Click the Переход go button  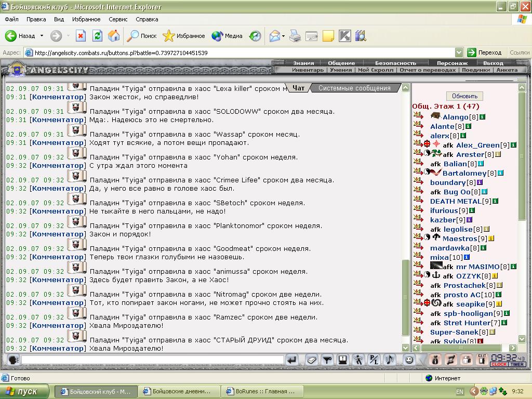485,52
